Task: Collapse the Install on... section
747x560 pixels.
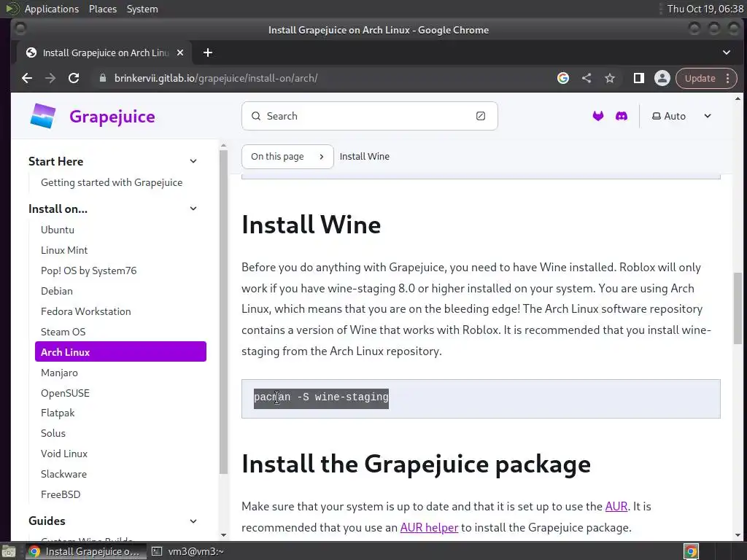Action: [x=193, y=209]
